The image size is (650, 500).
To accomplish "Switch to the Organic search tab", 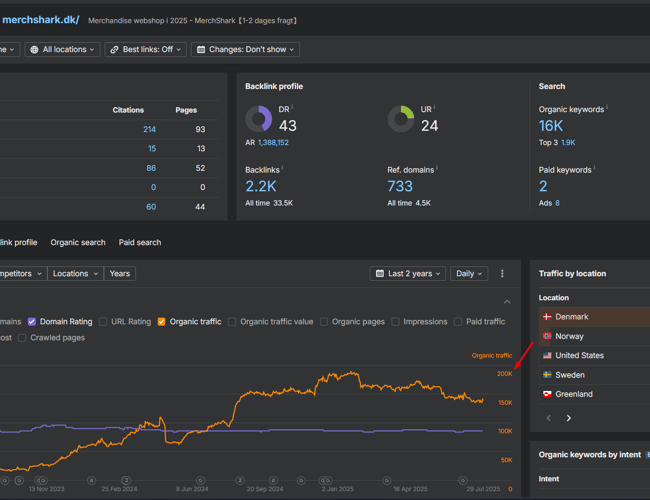I will [78, 242].
